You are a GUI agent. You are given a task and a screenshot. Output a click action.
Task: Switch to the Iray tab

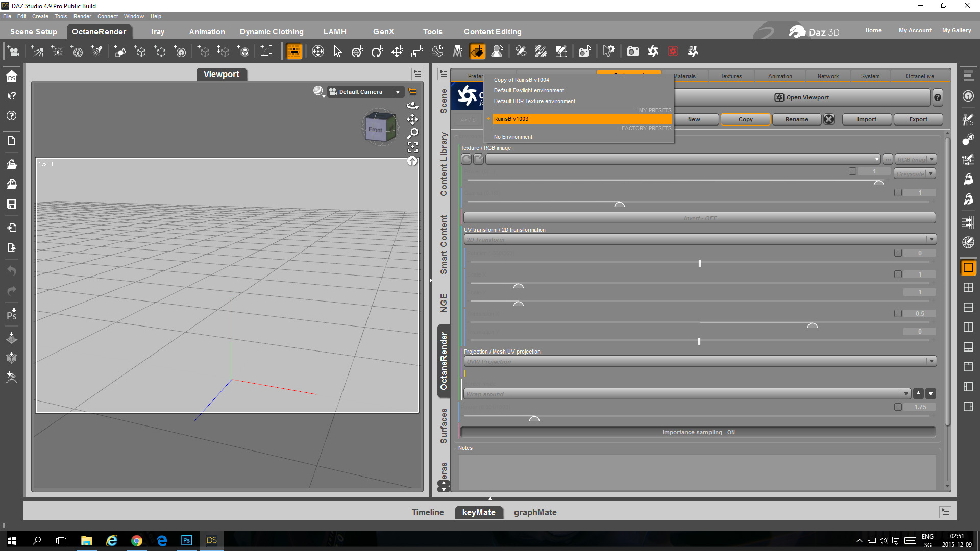coord(157,32)
